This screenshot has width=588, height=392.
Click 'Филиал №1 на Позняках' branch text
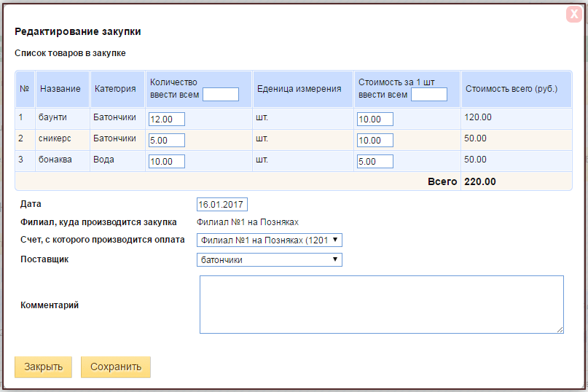pyautogui.click(x=248, y=222)
